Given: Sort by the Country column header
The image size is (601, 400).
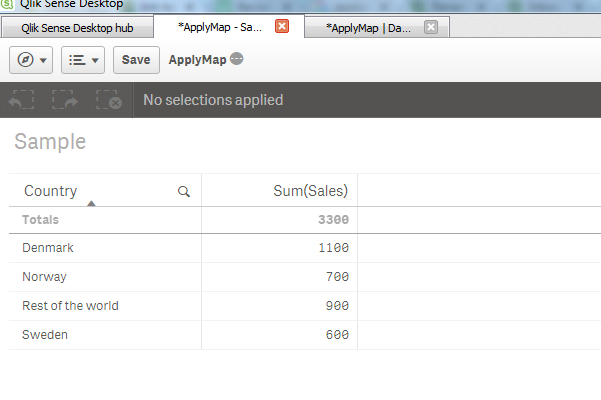Looking at the screenshot, I should coord(51,191).
